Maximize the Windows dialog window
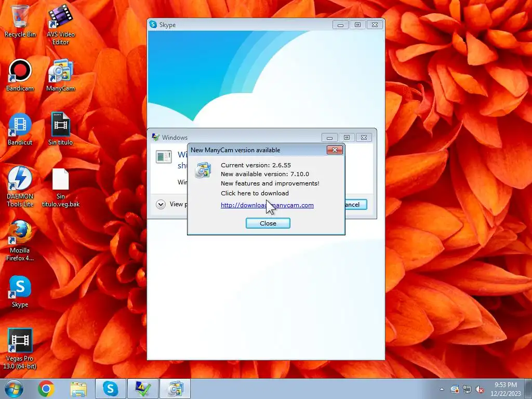 coord(347,137)
